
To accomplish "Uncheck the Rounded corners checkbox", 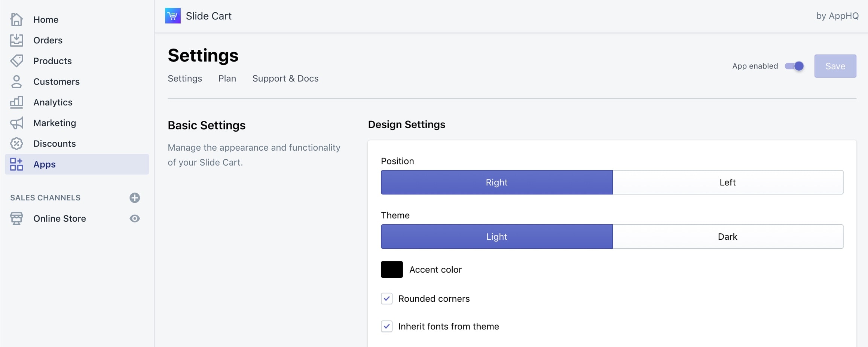I will point(386,298).
